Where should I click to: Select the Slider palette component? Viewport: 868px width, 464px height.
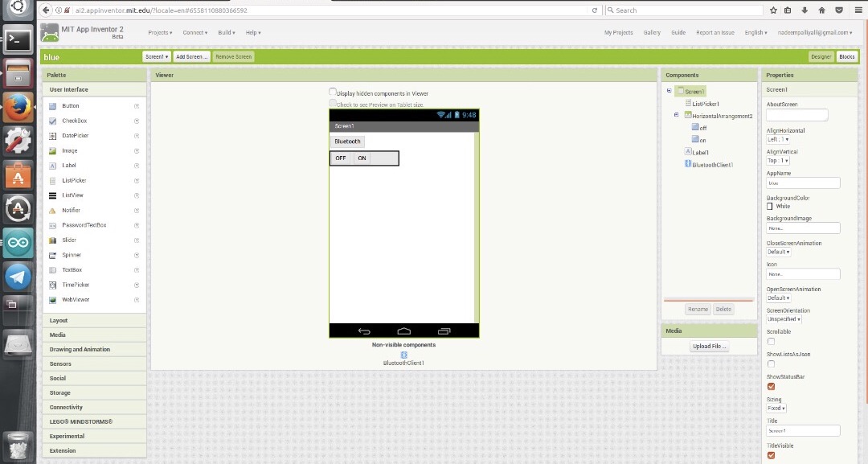point(68,240)
